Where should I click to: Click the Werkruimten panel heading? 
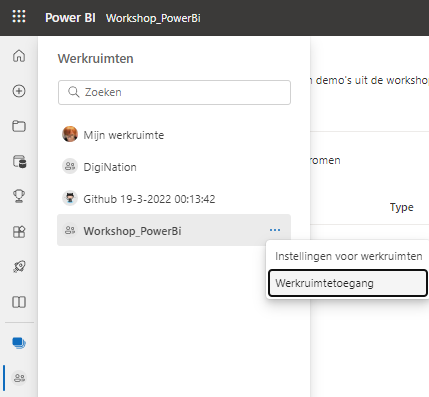(96, 59)
